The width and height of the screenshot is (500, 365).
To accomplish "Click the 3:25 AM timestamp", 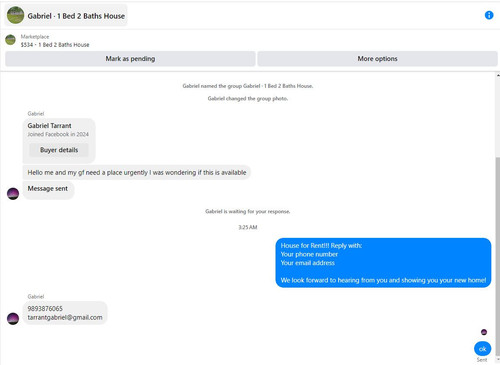I will tap(248, 227).
